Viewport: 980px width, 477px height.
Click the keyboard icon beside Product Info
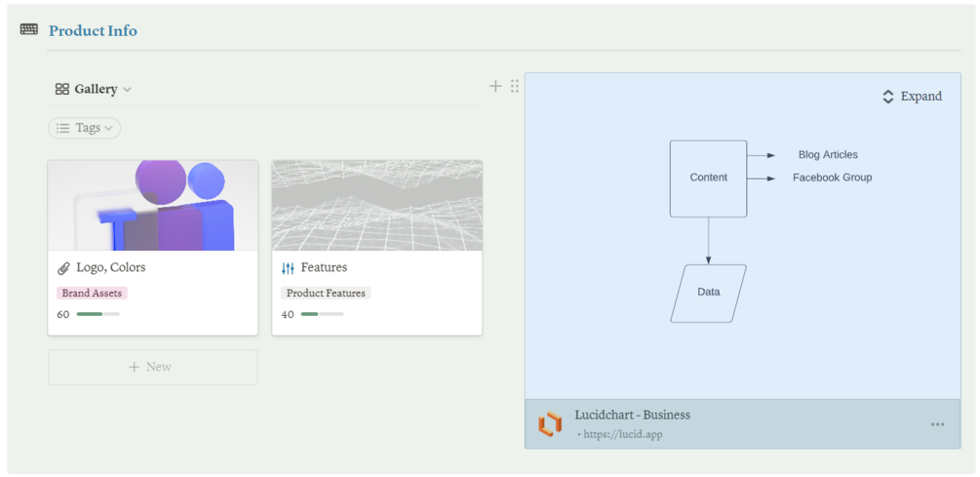(x=29, y=30)
